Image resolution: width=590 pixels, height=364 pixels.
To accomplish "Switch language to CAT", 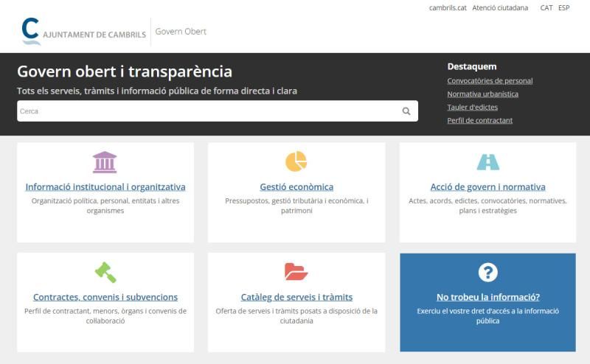I will click(x=546, y=8).
